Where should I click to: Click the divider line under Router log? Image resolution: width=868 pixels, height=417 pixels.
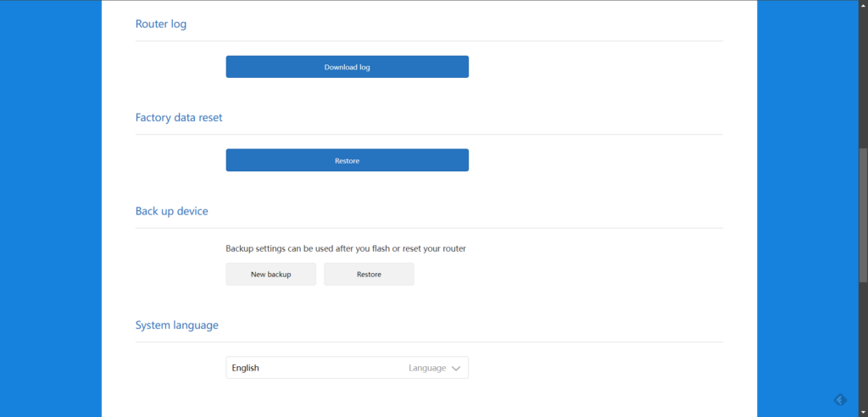429,41
